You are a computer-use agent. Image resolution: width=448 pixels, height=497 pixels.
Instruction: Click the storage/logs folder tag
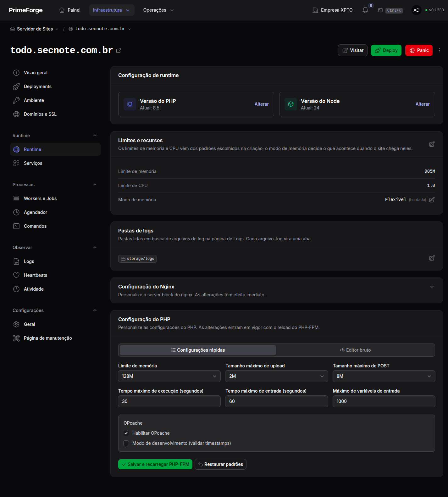137,259
